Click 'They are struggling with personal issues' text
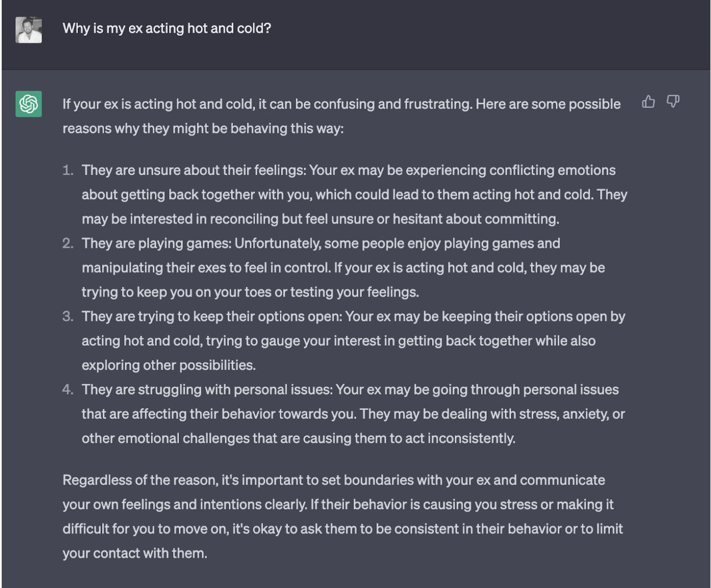 tap(206, 390)
